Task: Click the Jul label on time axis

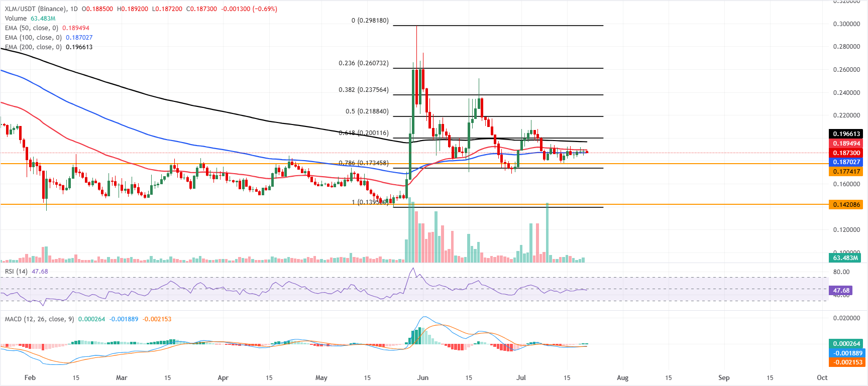Action: click(521, 378)
